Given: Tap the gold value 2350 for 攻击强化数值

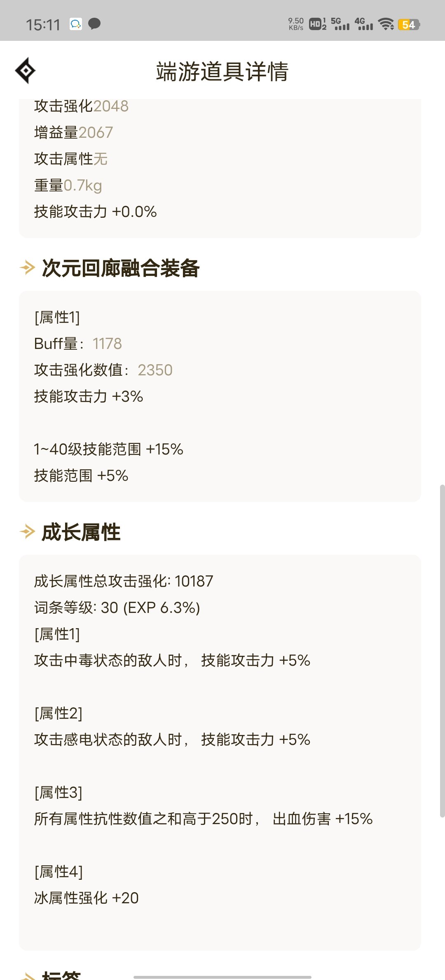Looking at the screenshot, I should point(157,370).
